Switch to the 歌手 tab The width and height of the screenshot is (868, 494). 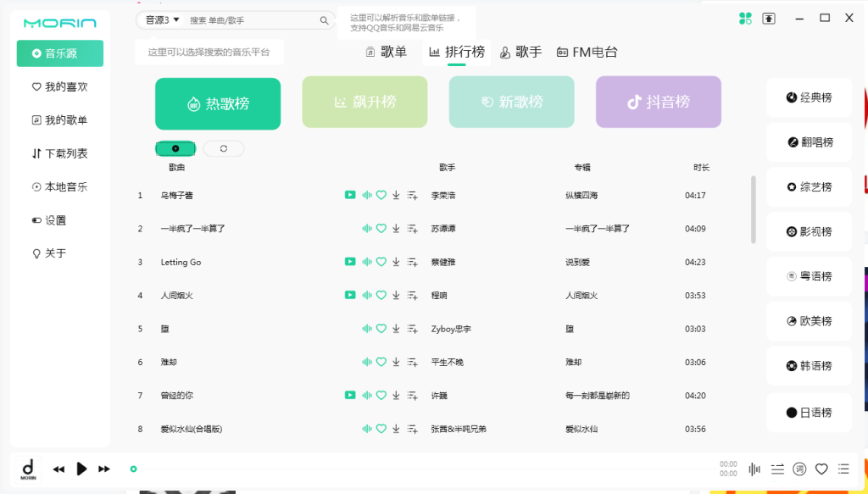coord(520,51)
